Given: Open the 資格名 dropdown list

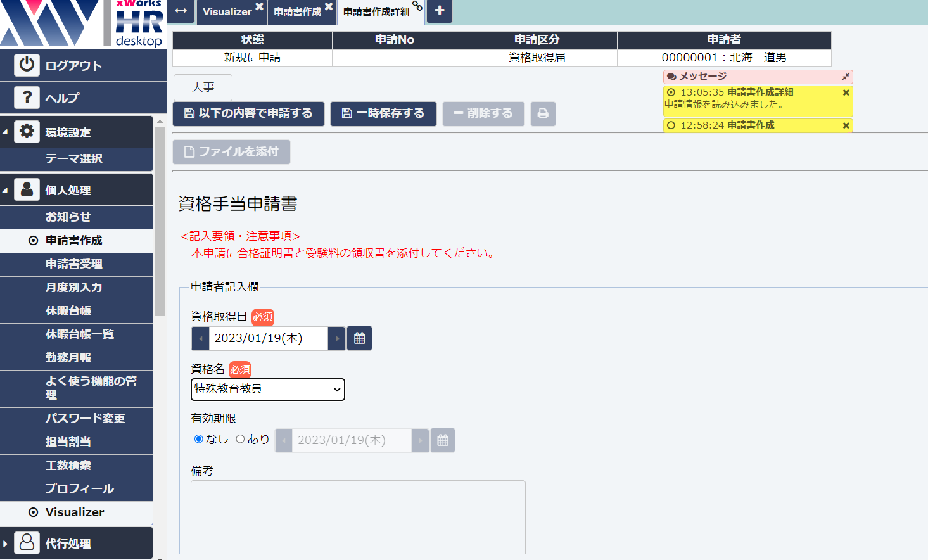Looking at the screenshot, I should click(267, 390).
